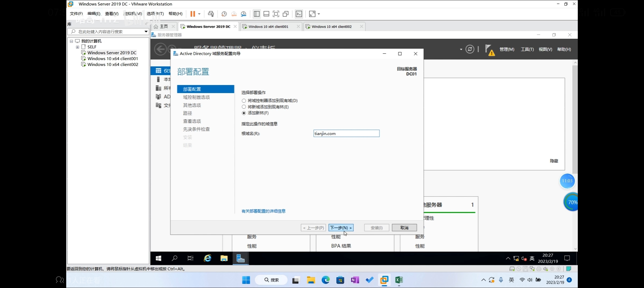Collapse the My Computer tree node
644x288 pixels.
tap(71, 41)
